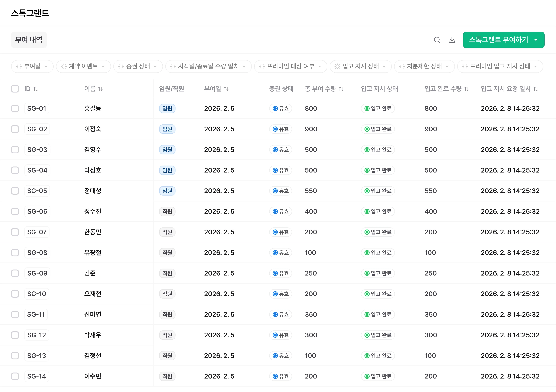Click 입고 완료 status badge for SG-05
This screenshot has height=392, width=556.
coord(378,191)
